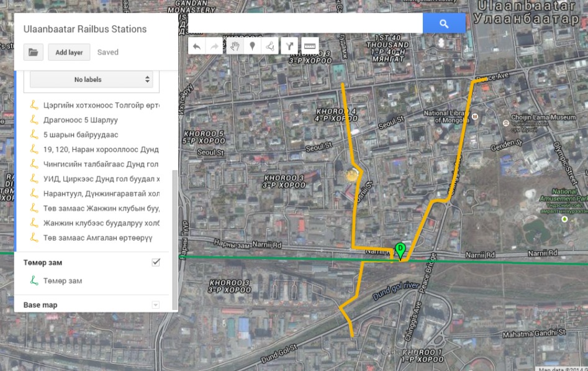Select the Драгоноос 5 Шарлуу route item
588x371 pixels.
pyautogui.click(x=80, y=120)
